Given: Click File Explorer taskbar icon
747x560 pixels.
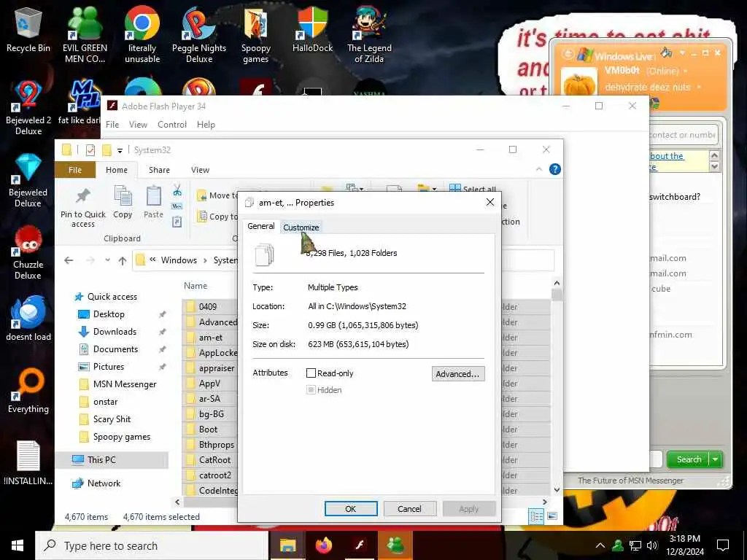Looking at the screenshot, I should [x=287, y=545].
